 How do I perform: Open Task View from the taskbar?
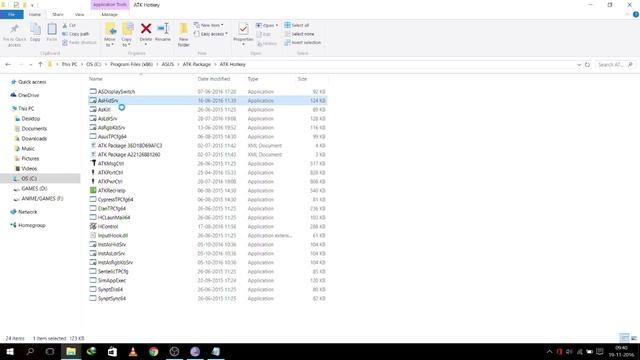[50, 351]
